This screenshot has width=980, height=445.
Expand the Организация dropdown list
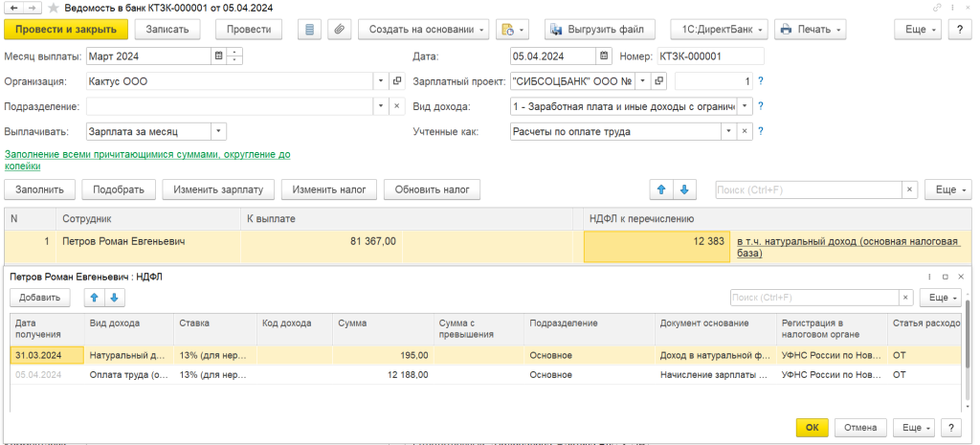[381, 81]
